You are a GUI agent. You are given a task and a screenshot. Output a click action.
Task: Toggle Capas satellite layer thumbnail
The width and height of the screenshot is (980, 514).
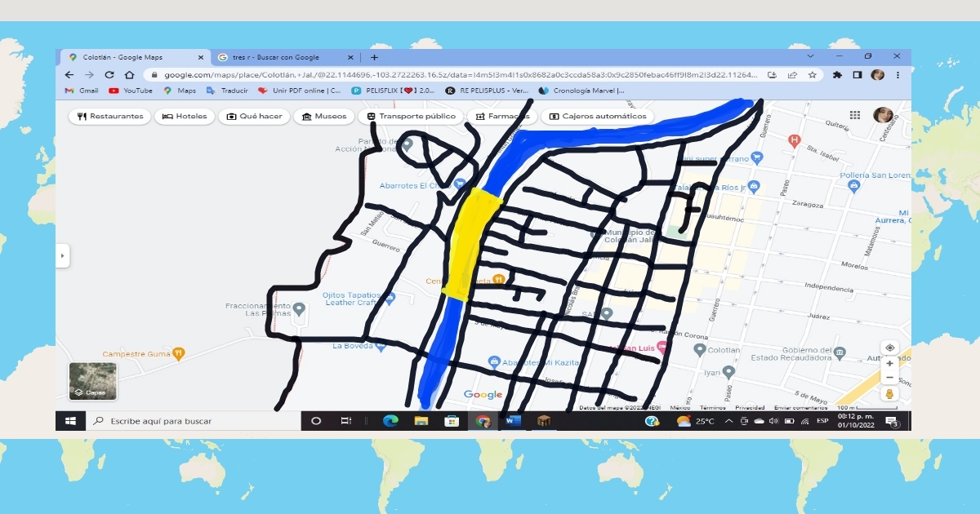click(92, 381)
